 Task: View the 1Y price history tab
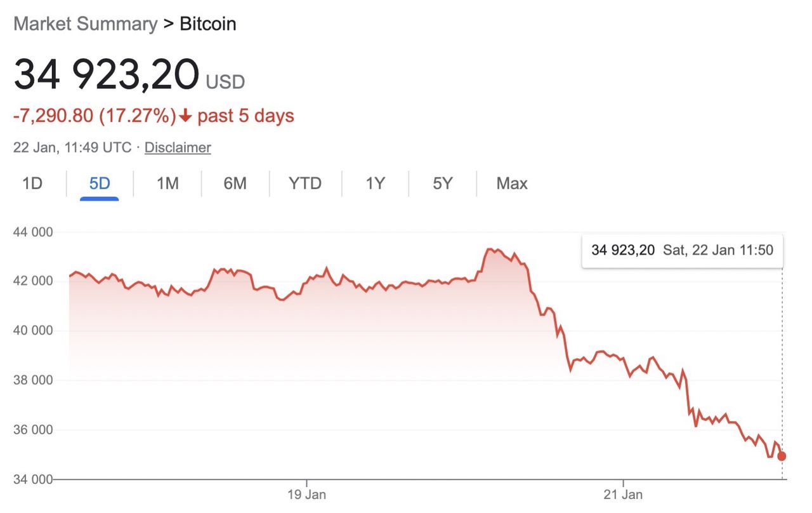click(x=375, y=183)
